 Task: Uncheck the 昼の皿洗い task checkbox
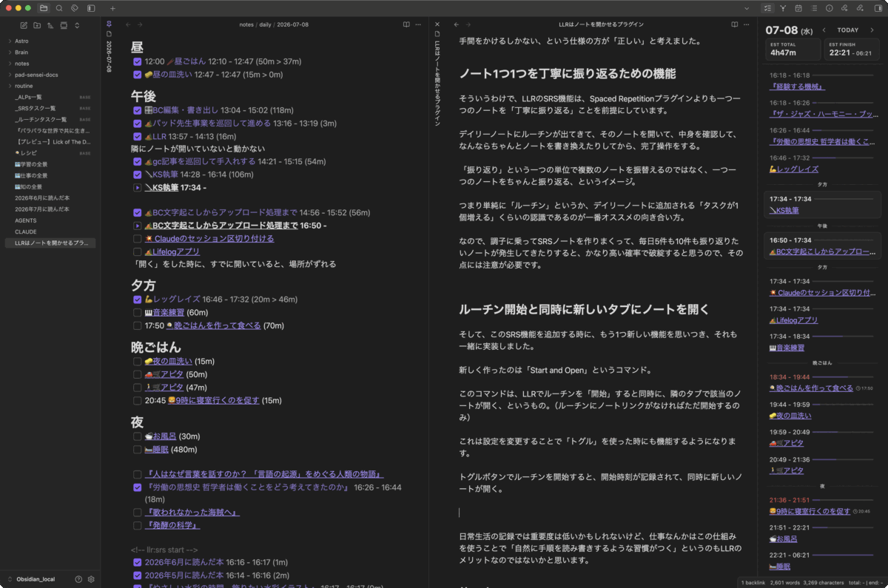[x=138, y=75]
